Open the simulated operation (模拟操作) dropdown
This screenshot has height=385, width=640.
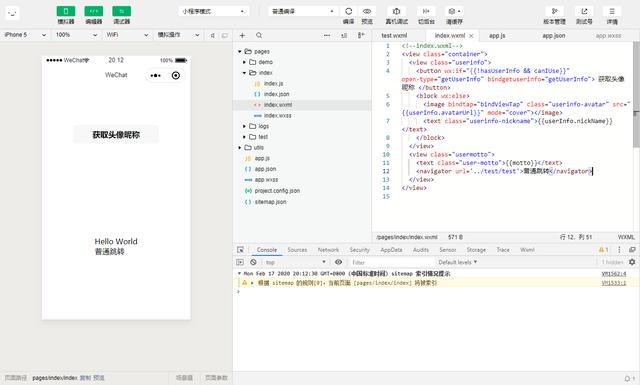[x=178, y=35]
